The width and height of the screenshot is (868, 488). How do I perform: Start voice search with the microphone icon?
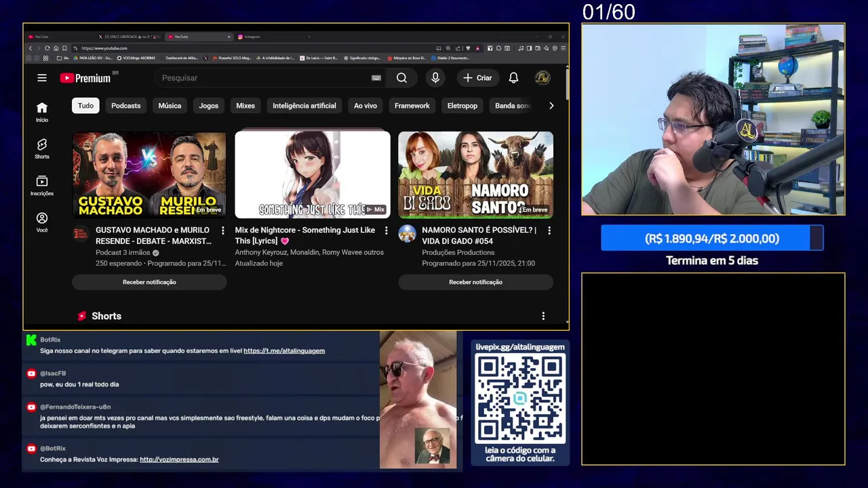[435, 78]
